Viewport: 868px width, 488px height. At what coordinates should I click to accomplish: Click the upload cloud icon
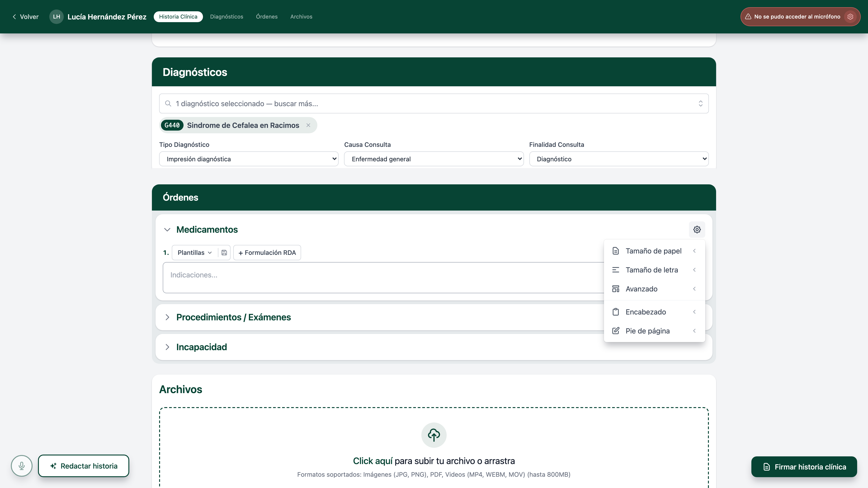434,435
